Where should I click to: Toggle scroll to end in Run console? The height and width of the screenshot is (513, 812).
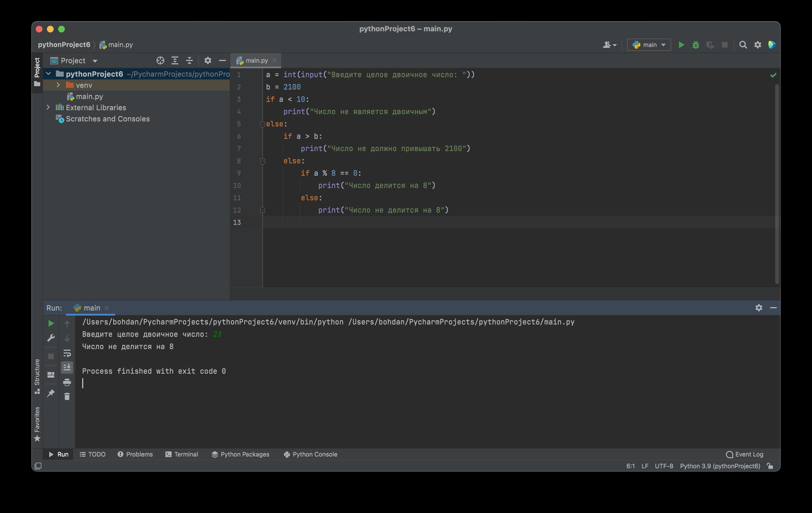click(67, 367)
